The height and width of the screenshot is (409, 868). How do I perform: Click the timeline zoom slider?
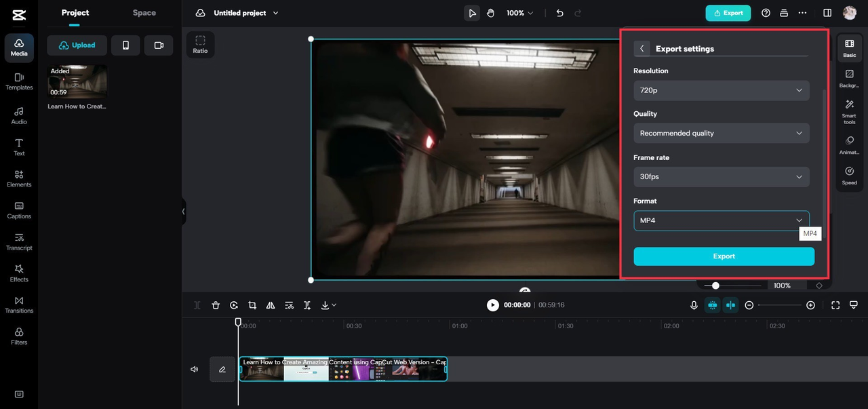pyautogui.click(x=780, y=305)
